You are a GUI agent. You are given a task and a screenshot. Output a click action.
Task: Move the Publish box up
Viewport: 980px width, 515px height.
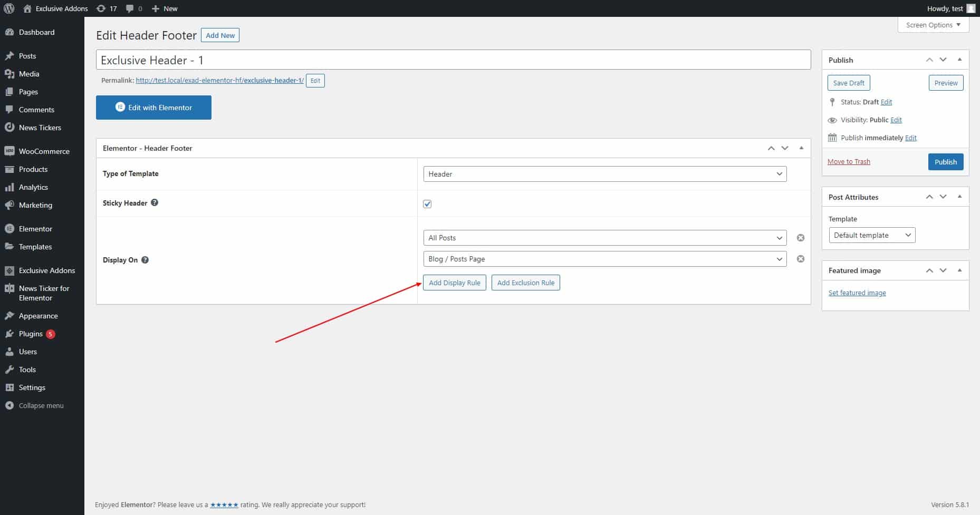pos(929,60)
